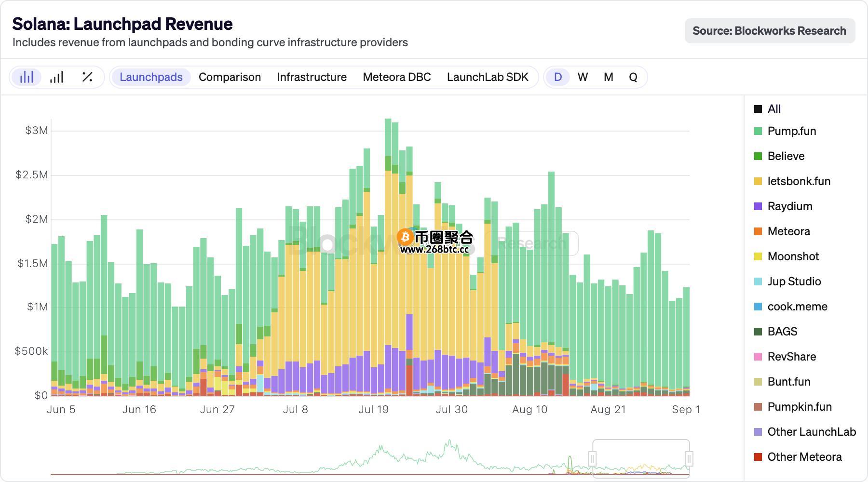Click the Jun 27 x-axis label
Viewport: 868px width, 482px height.
(x=217, y=410)
